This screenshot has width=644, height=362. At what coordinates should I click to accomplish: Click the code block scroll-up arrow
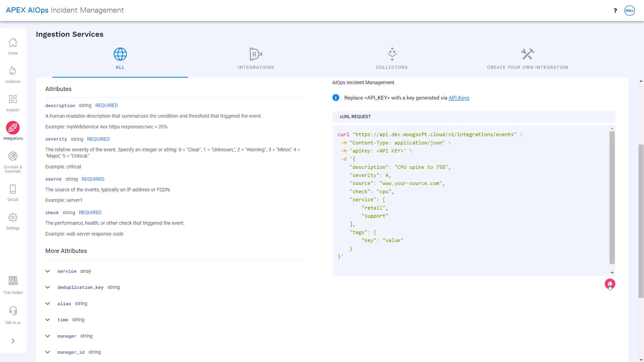coord(612,128)
